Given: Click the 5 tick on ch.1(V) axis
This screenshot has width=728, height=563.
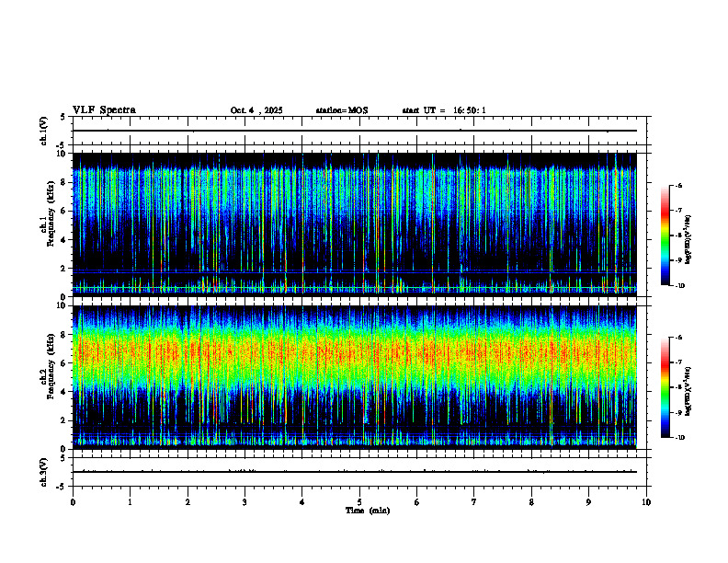Looking at the screenshot, I should [63, 118].
